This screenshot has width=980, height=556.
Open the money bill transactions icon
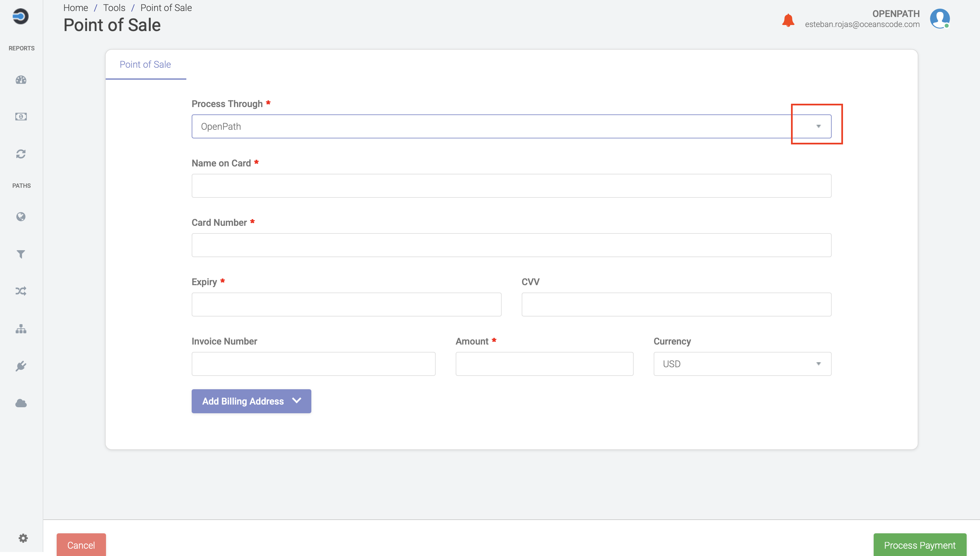(x=21, y=116)
